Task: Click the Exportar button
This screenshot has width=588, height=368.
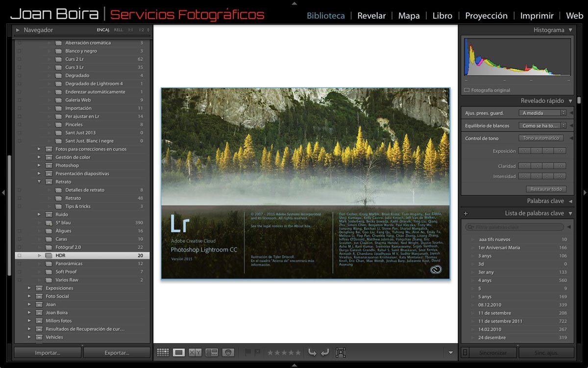Action: [x=117, y=352]
